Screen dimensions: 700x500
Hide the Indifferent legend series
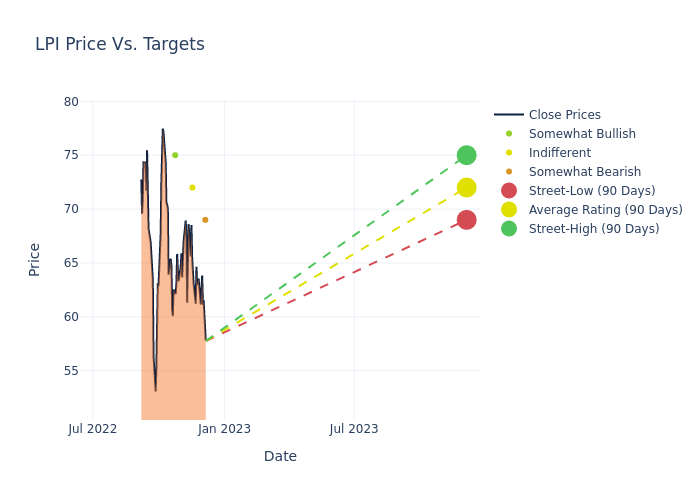point(559,153)
